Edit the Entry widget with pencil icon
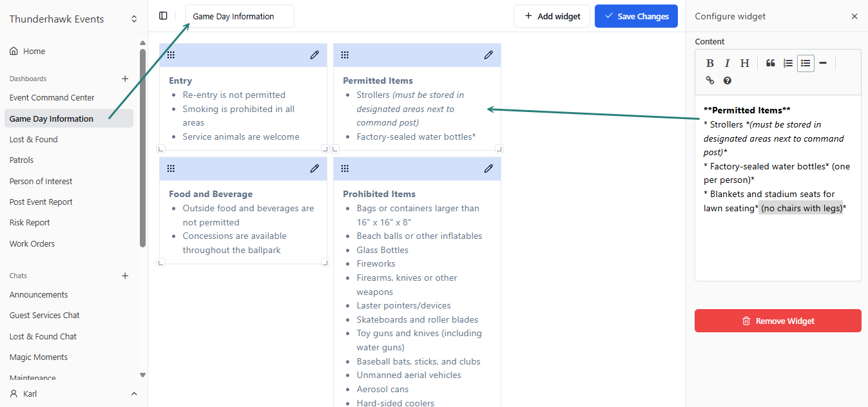 314,55
